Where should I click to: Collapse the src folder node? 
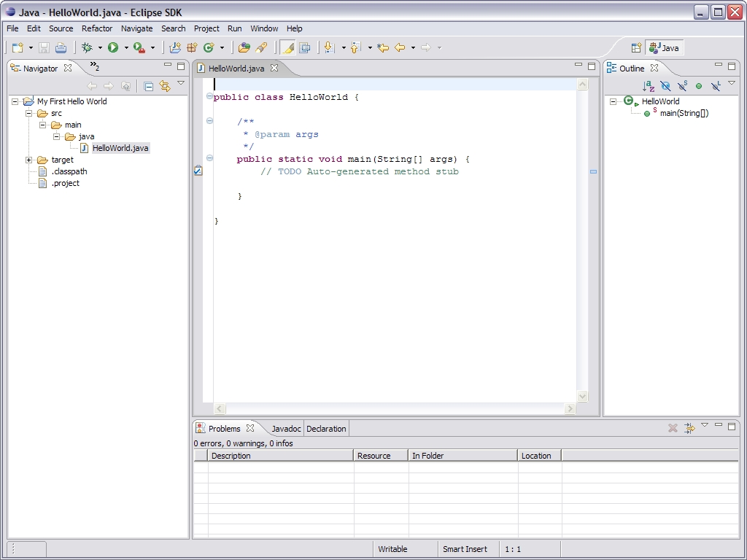[x=29, y=113]
